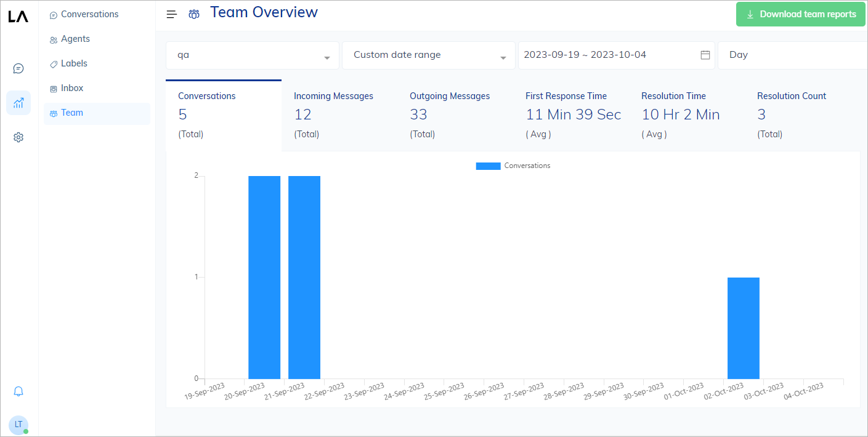This screenshot has height=437, width=868.
Task: Click the 02-Oct-2023 bar
Action: click(744, 328)
